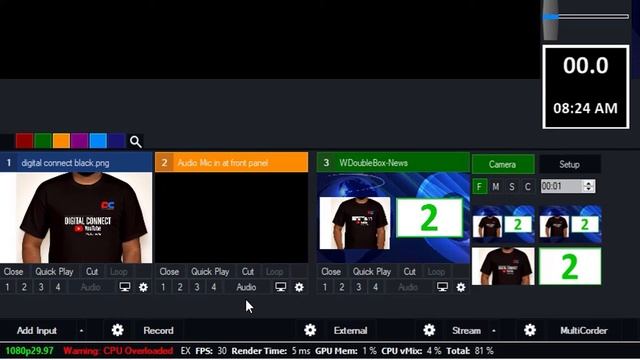
Task: Open settings gear for WDoubleBox-News input
Action: pos(461,287)
